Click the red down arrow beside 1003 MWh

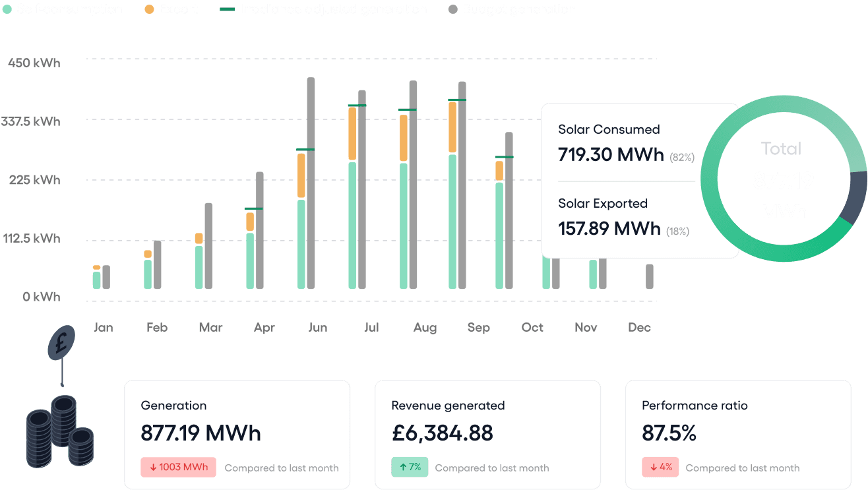153,468
